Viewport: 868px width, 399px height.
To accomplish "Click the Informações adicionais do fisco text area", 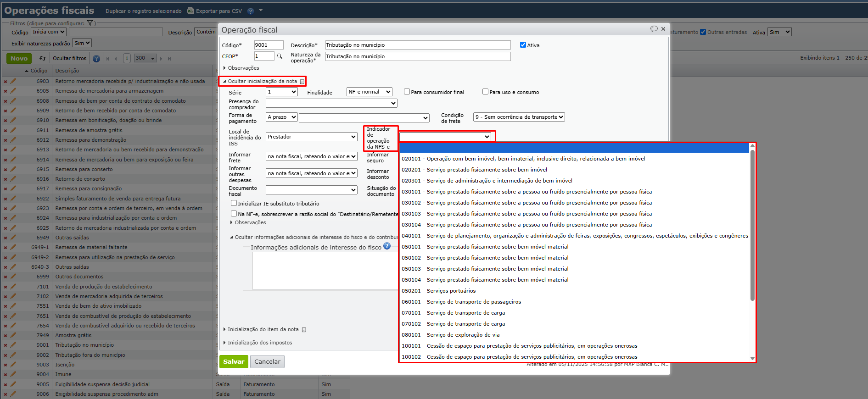I will click(x=325, y=271).
